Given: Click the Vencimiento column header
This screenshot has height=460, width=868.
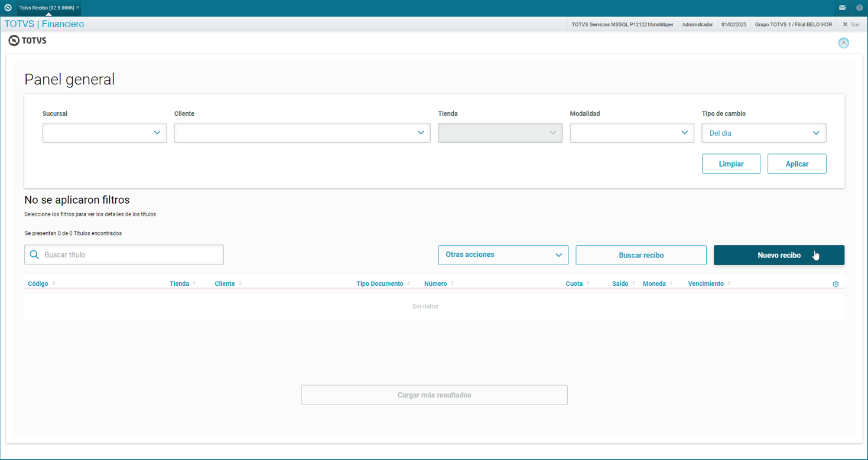Looking at the screenshot, I should tap(706, 283).
